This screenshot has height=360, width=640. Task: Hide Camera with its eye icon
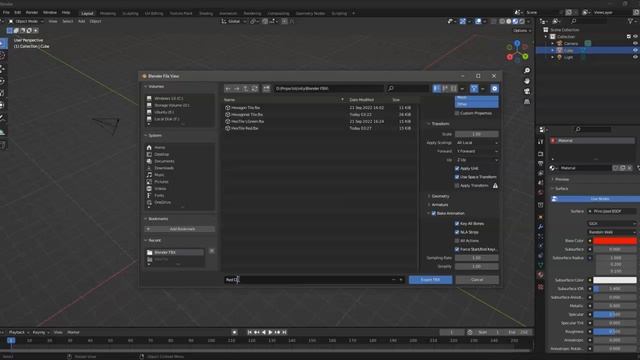(x=635, y=43)
